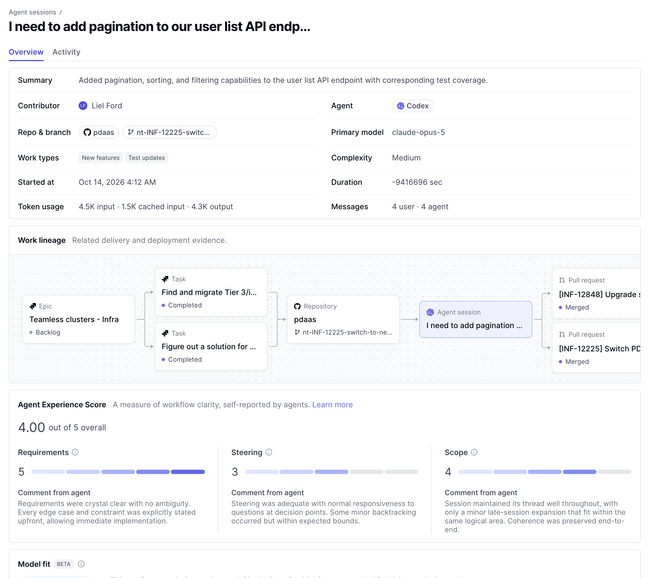The image size is (650, 578).
Task: Click the 4 user · 4 agent messages value
Action: click(420, 206)
